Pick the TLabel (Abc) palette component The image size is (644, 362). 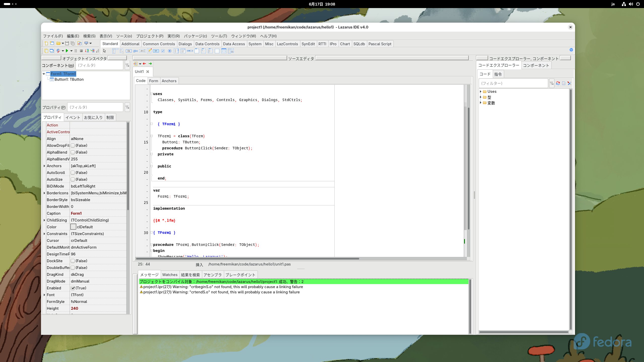136,51
